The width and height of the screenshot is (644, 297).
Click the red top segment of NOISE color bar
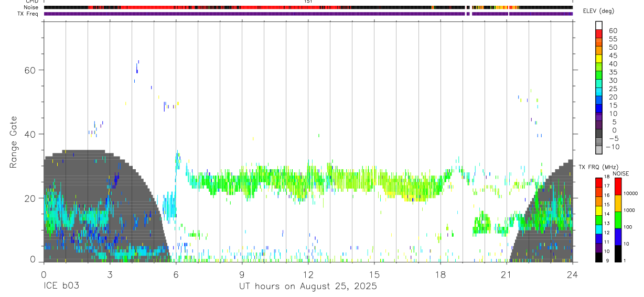618,186
